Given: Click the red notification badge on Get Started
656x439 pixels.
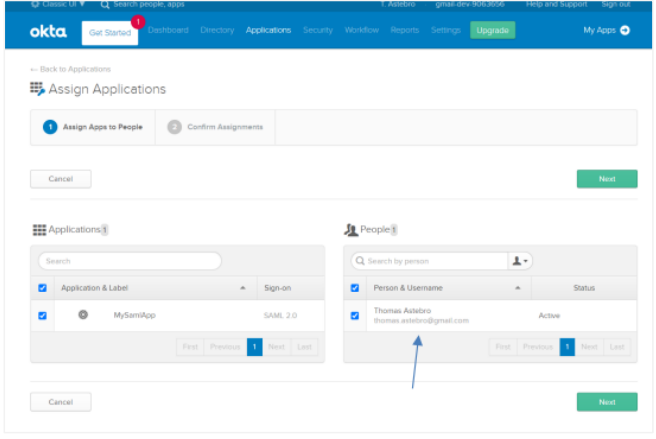Looking at the screenshot, I should pyautogui.click(x=137, y=21).
